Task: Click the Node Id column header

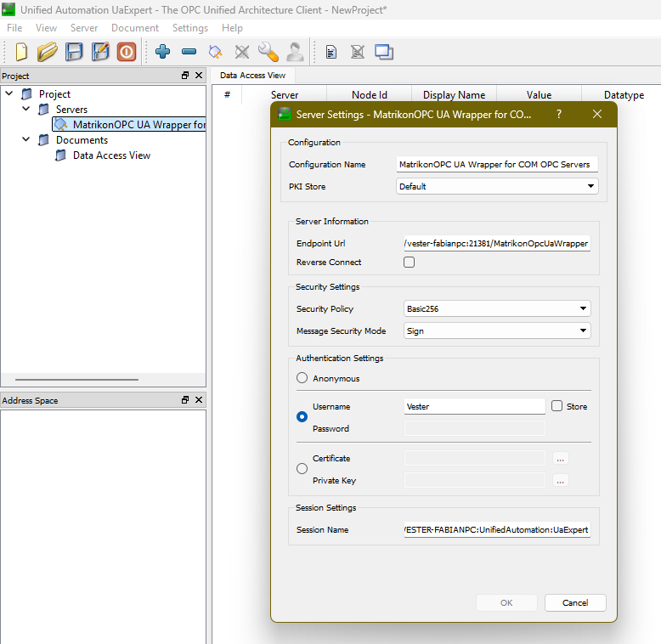Action: pyautogui.click(x=370, y=95)
